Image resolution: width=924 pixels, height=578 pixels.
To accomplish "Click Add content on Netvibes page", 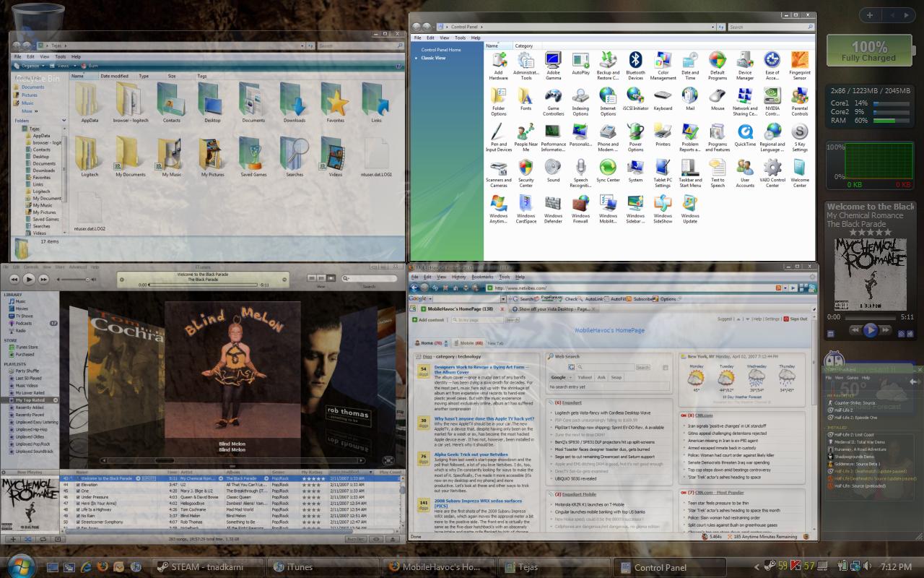I will [x=429, y=319].
